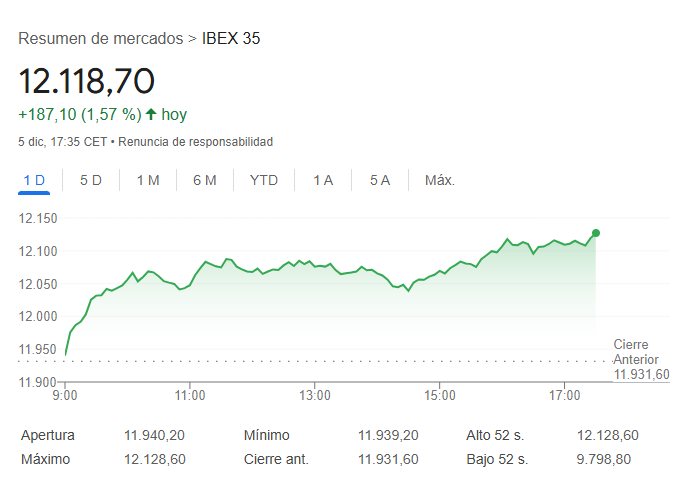
Task: Open the 1 M time range tab
Action: point(148,180)
